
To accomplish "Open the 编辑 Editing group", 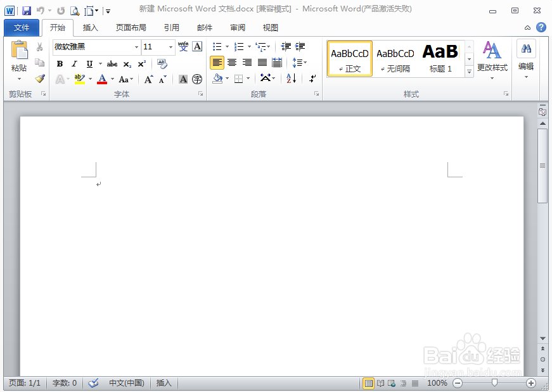I will [x=526, y=59].
